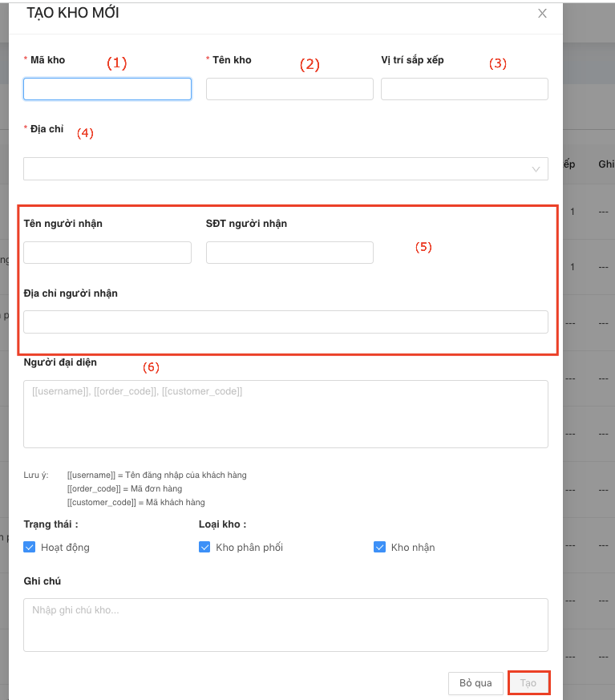Select the Vị trí sắp xếp input
The height and width of the screenshot is (700, 615).
(x=464, y=89)
